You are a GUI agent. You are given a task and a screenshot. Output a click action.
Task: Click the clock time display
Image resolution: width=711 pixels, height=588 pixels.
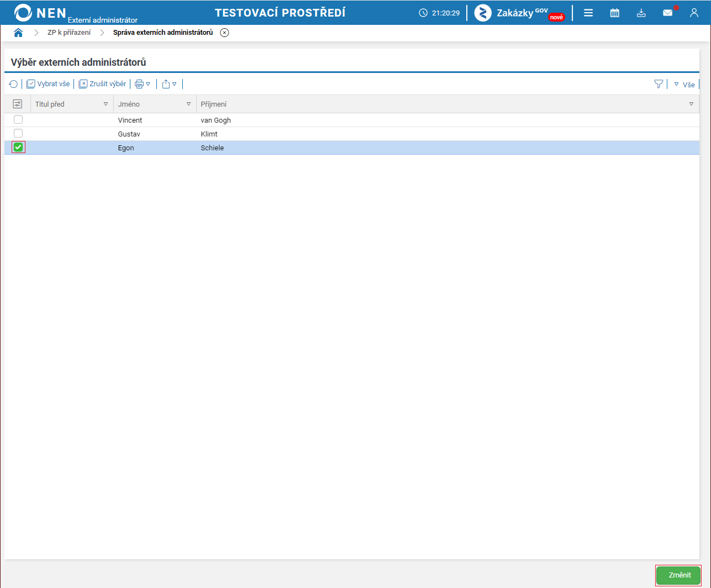click(439, 13)
